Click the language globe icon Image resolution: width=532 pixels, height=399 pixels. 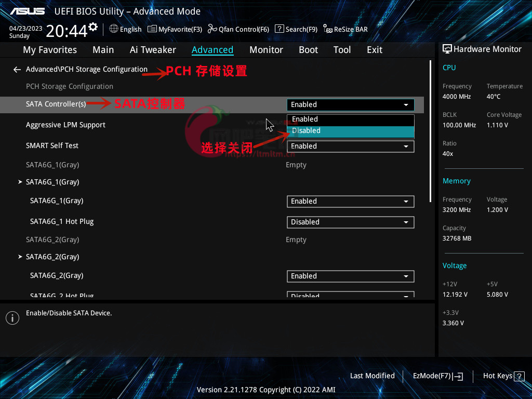[114, 29]
